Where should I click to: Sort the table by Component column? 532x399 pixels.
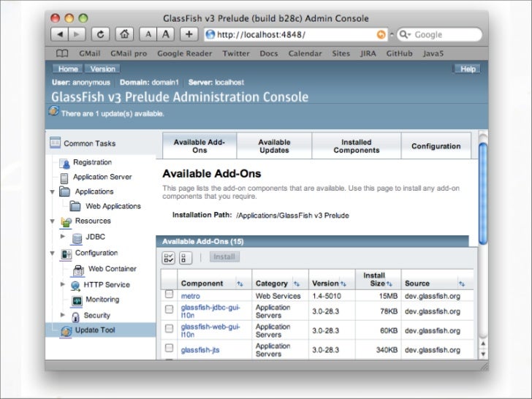[240, 284]
